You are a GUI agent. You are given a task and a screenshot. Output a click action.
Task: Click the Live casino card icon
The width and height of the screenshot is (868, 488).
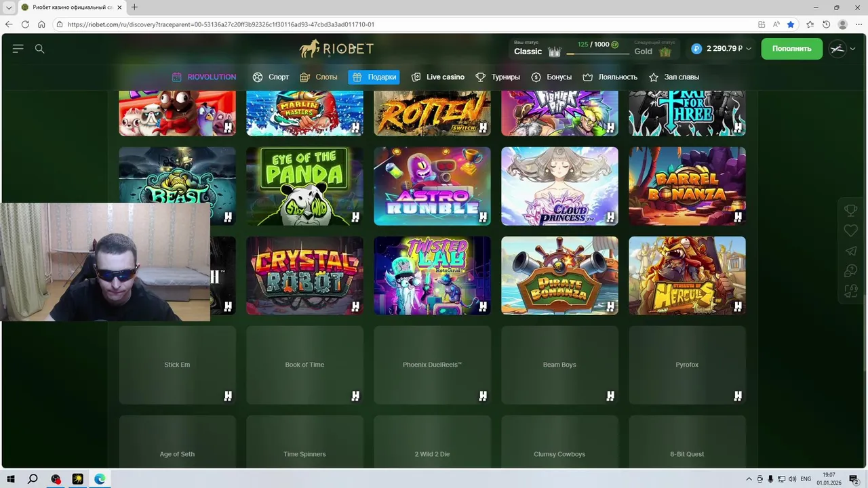(416, 77)
